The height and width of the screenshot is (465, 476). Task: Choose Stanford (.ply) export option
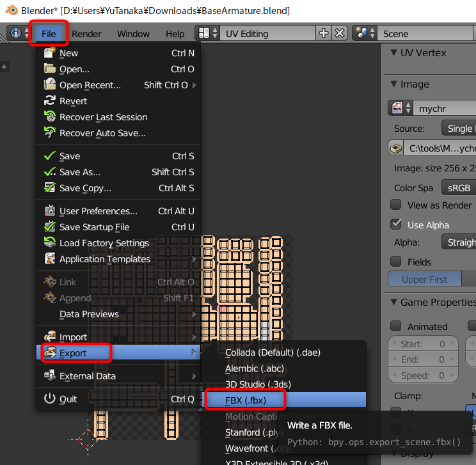(x=255, y=432)
